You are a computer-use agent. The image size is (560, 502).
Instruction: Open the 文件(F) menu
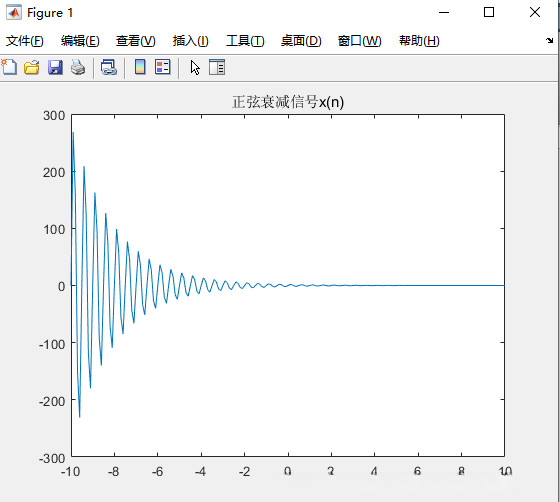pyautogui.click(x=25, y=41)
